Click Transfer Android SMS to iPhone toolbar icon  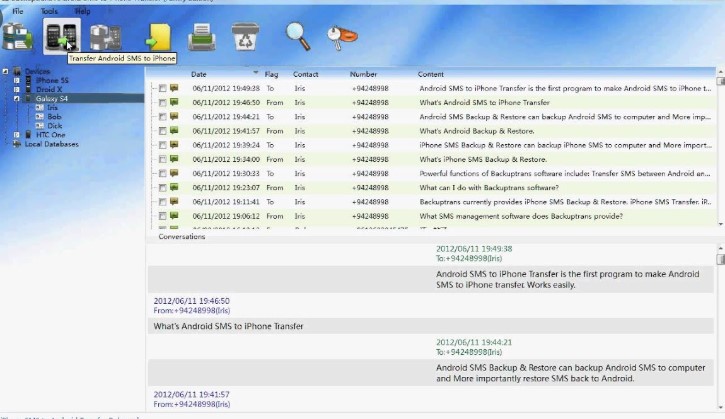click(61, 37)
